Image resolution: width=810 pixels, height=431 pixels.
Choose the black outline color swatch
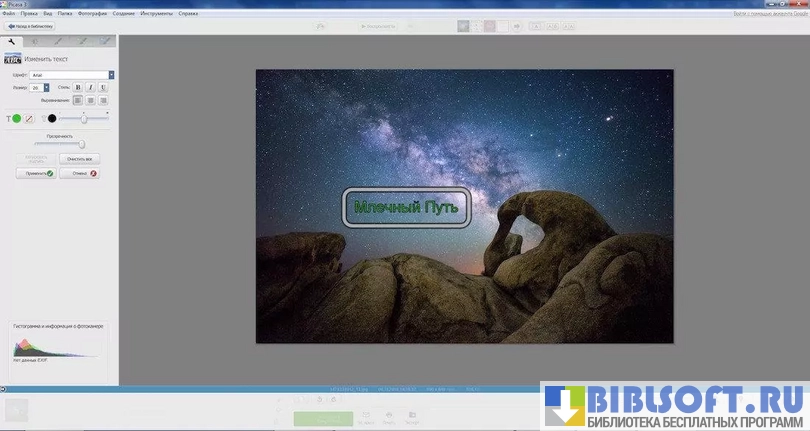coord(52,119)
